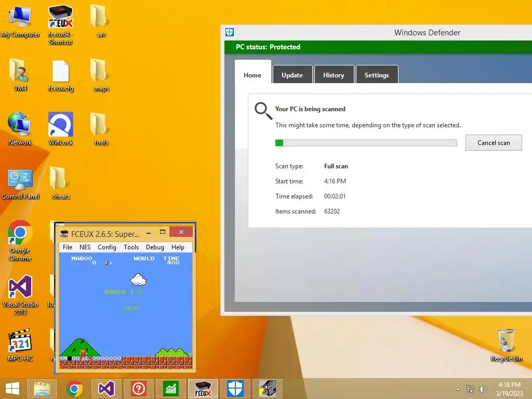Open the volume speaker tray icon
Image resolution: width=532 pixels, height=399 pixels.
point(483,389)
